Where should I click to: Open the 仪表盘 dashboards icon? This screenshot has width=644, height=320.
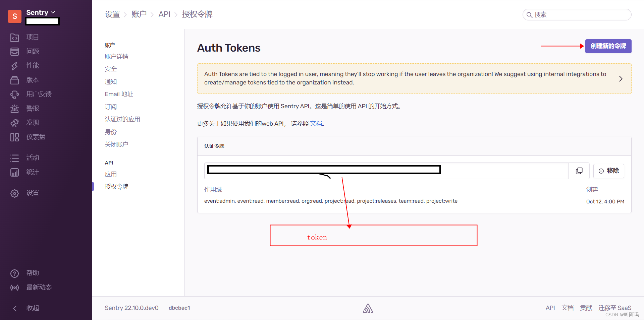click(x=15, y=137)
